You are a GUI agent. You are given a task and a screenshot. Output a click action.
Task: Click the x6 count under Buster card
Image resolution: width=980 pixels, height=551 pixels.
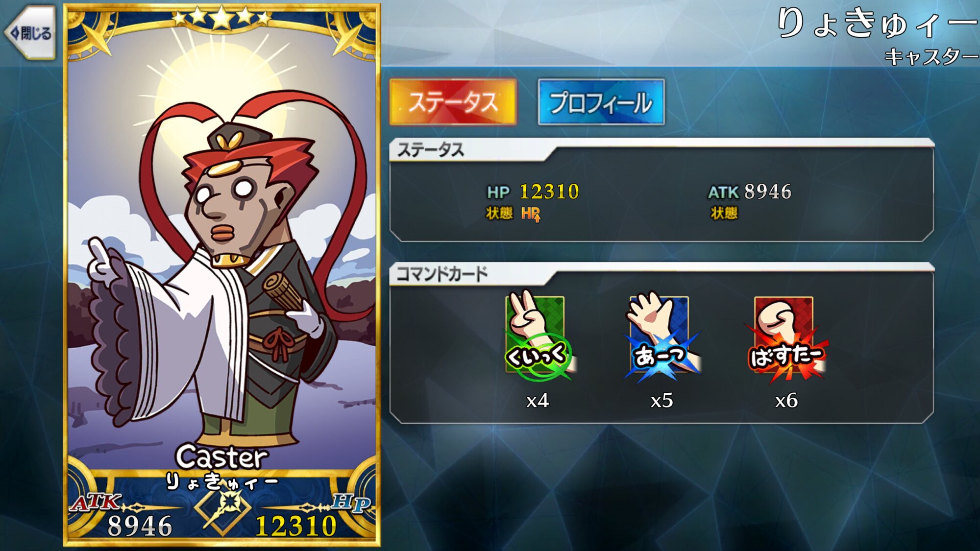coord(786,401)
